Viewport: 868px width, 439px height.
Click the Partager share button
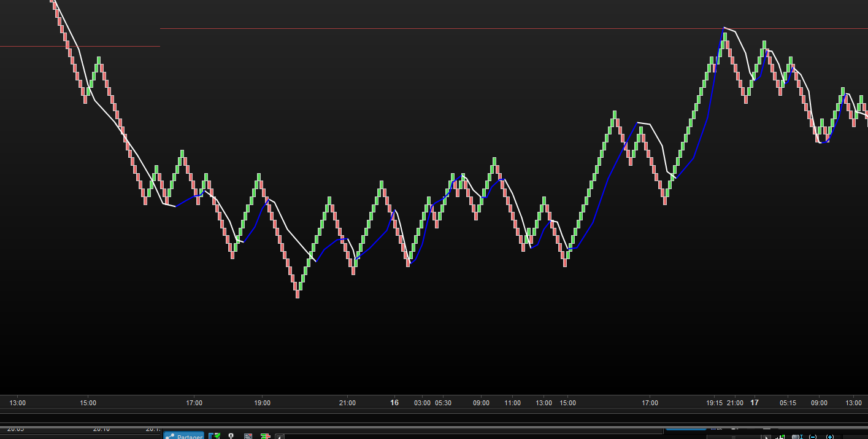pyautogui.click(x=183, y=436)
